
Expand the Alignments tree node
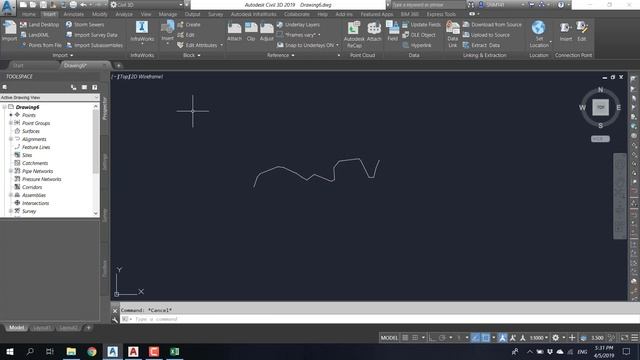[x=11, y=139]
